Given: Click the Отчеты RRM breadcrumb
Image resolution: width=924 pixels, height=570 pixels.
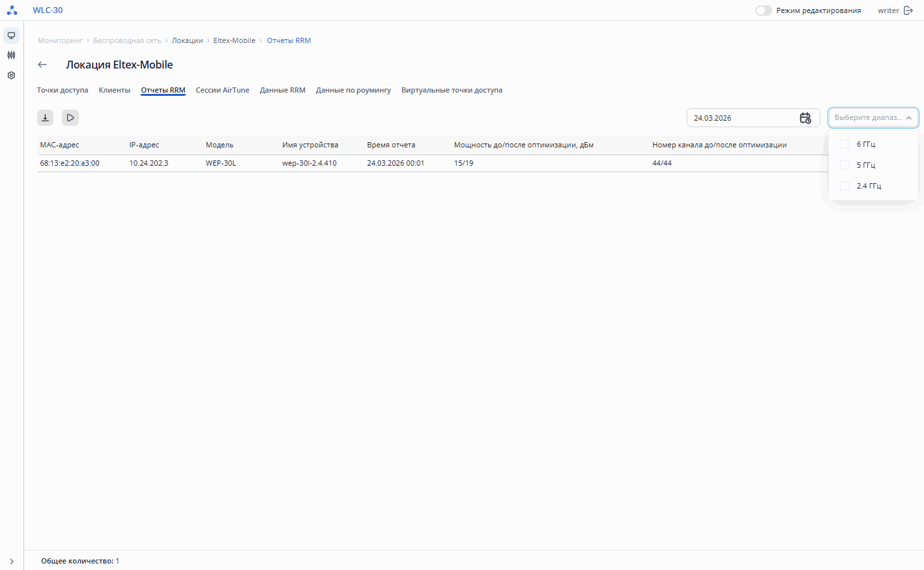Looking at the screenshot, I should pyautogui.click(x=289, y=40).
